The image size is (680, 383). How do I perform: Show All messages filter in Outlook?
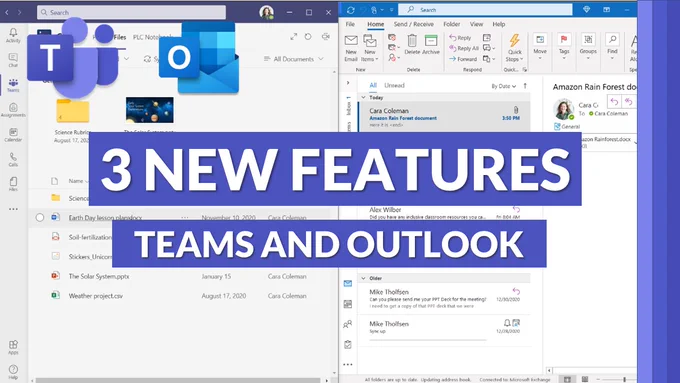373,85
